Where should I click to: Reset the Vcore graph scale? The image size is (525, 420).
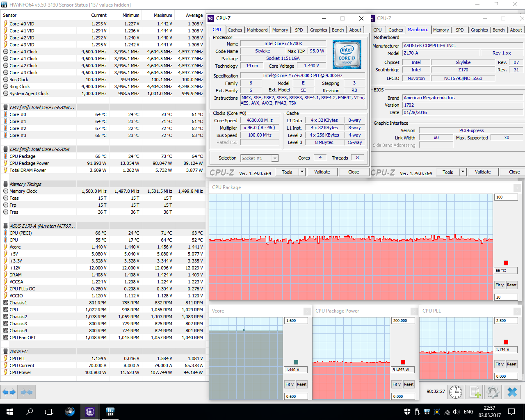(x=301, y=384)
